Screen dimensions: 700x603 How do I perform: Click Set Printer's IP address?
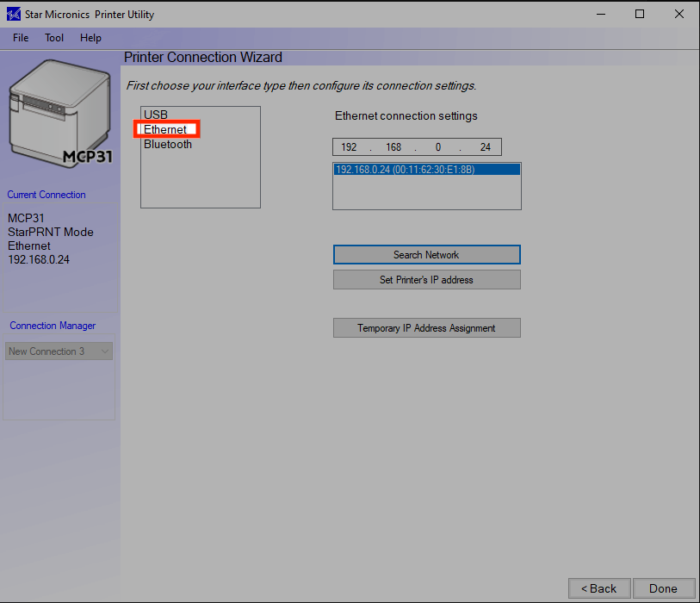pyautogui.click(x=426, y=279)
